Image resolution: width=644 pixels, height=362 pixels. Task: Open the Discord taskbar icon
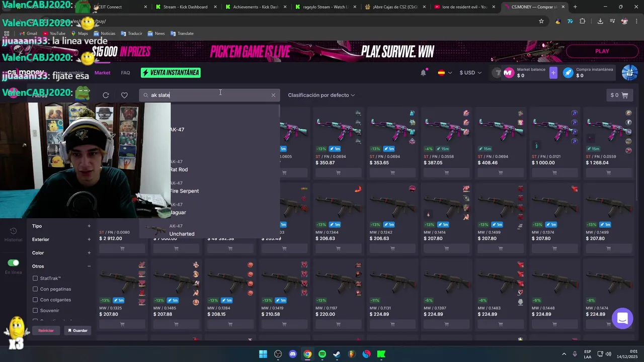(293, 354)
